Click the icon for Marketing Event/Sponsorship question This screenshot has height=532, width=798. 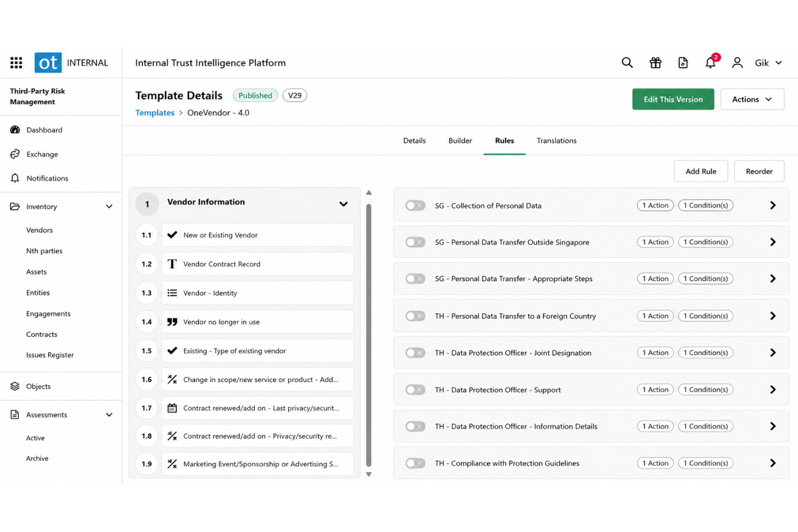click(172, 464)
